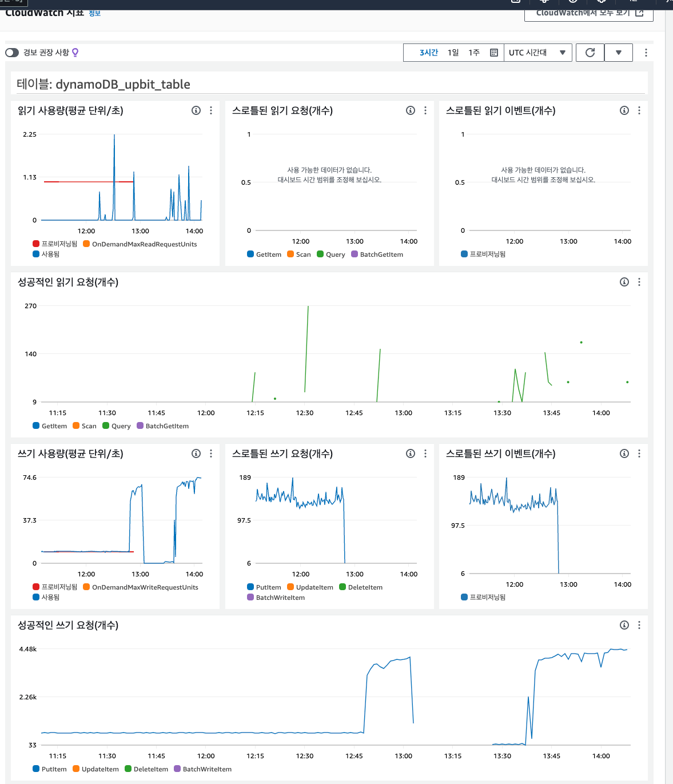Open 스로틀된 읽기 이벤트 chart options menu

pyautogui.click(x=639, y=110)
